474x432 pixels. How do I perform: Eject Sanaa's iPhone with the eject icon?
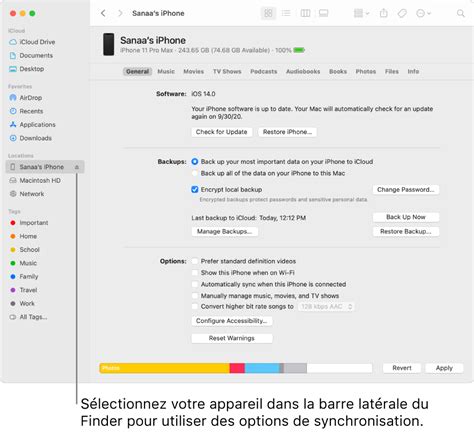click(x=77, y=167)
